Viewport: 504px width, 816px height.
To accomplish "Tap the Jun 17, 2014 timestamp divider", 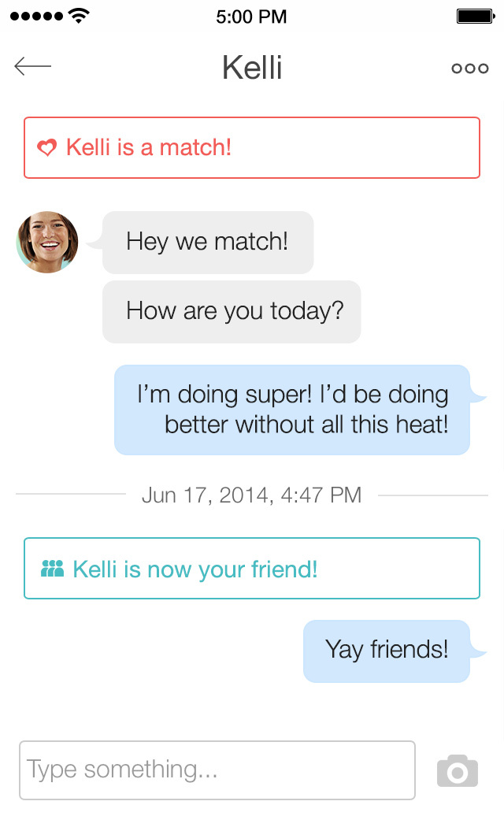I will pos(252,495).
